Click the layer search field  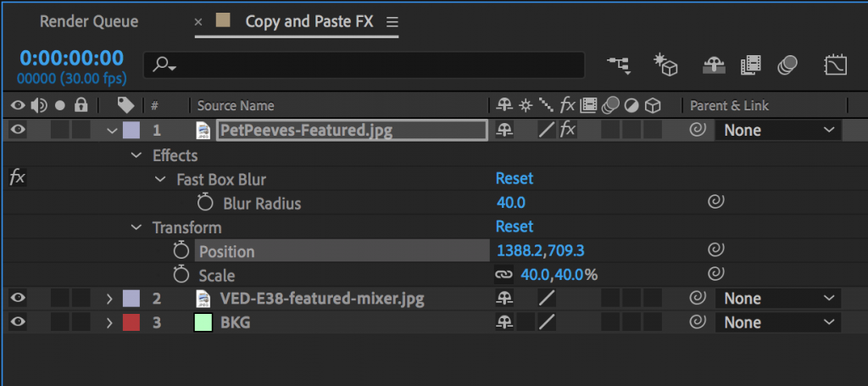click(364, 65)
